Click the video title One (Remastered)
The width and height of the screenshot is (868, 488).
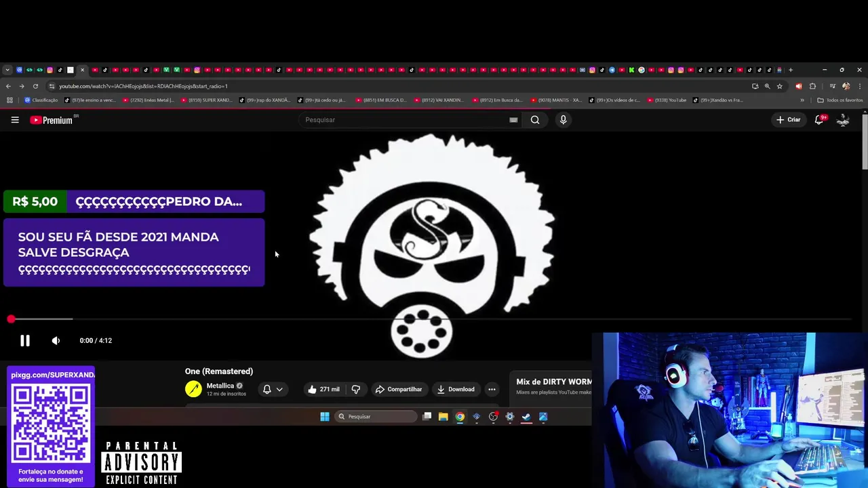click(x=218, y=371)
